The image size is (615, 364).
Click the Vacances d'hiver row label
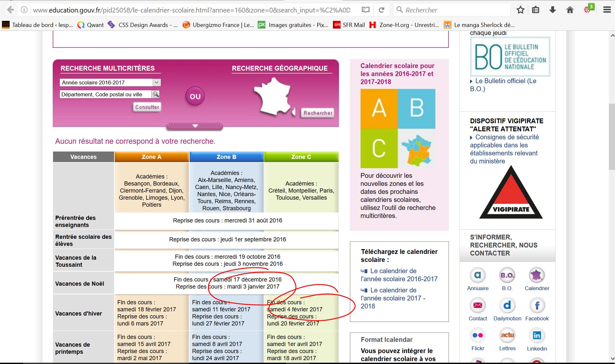(79, 314)
